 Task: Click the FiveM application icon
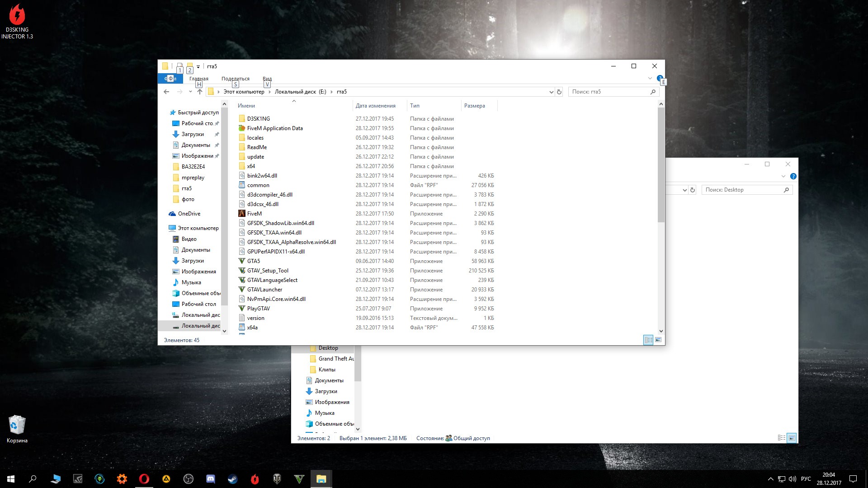point(242,214)
